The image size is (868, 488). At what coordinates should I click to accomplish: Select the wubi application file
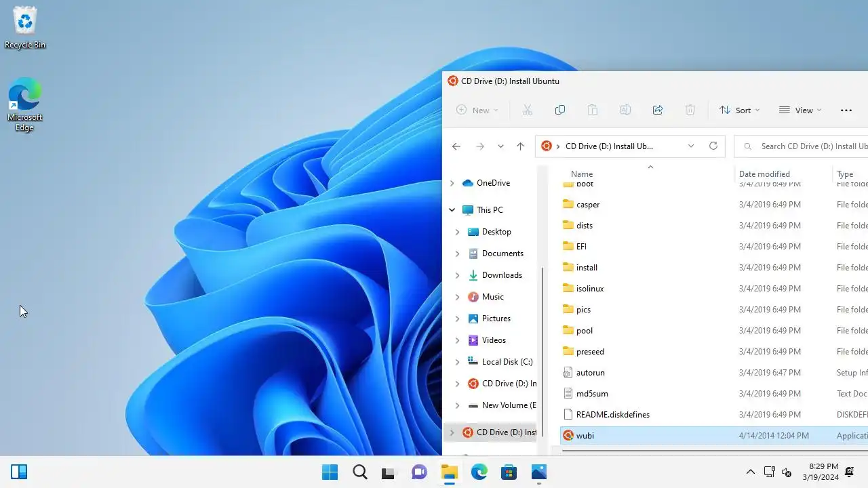coord(714,436)
